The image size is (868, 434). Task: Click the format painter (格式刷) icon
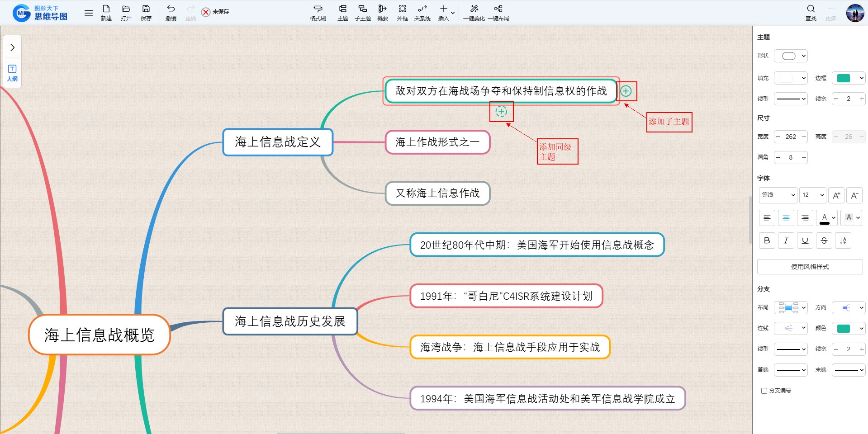(x=318, y=12)
